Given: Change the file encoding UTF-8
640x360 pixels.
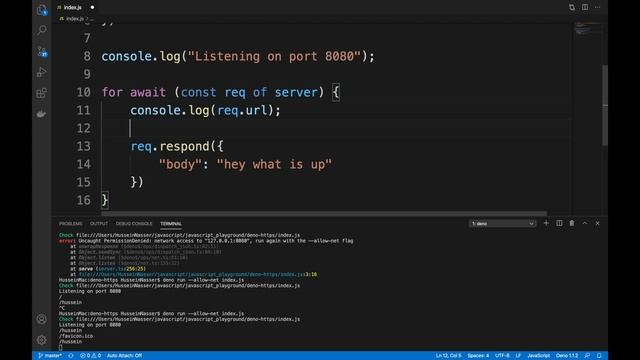Looking at the screenshot, I should point(502,356).
